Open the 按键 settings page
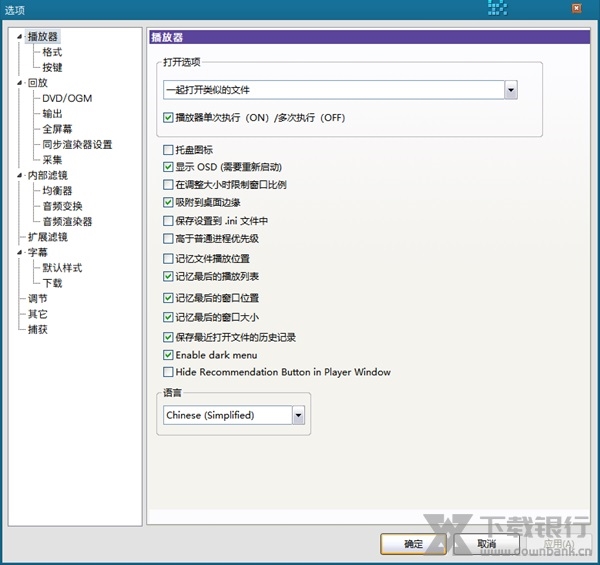 pos(52,67)
